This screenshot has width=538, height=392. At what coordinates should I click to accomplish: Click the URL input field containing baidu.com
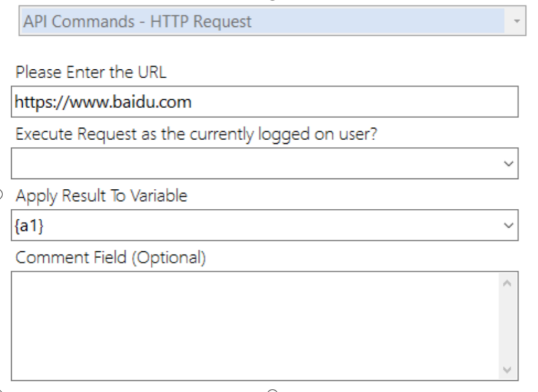[265, 102]
